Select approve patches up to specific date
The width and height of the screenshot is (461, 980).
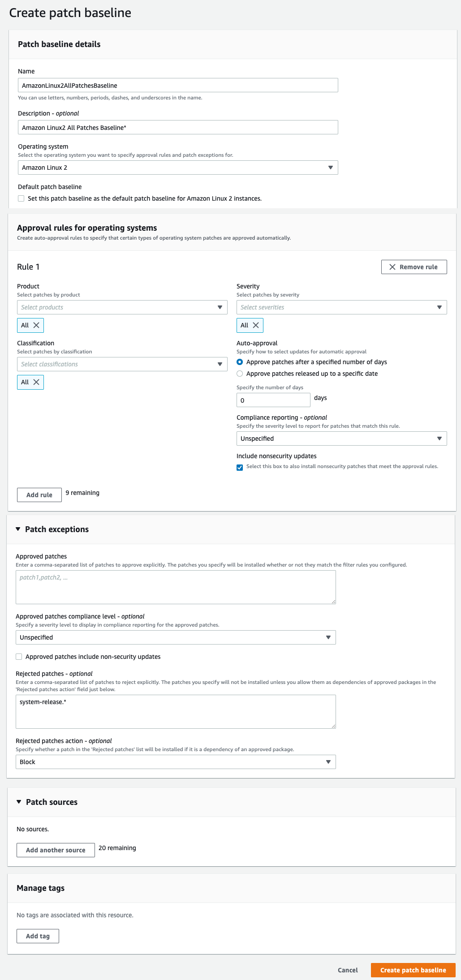pyautogui.click(x=240, y=374)
